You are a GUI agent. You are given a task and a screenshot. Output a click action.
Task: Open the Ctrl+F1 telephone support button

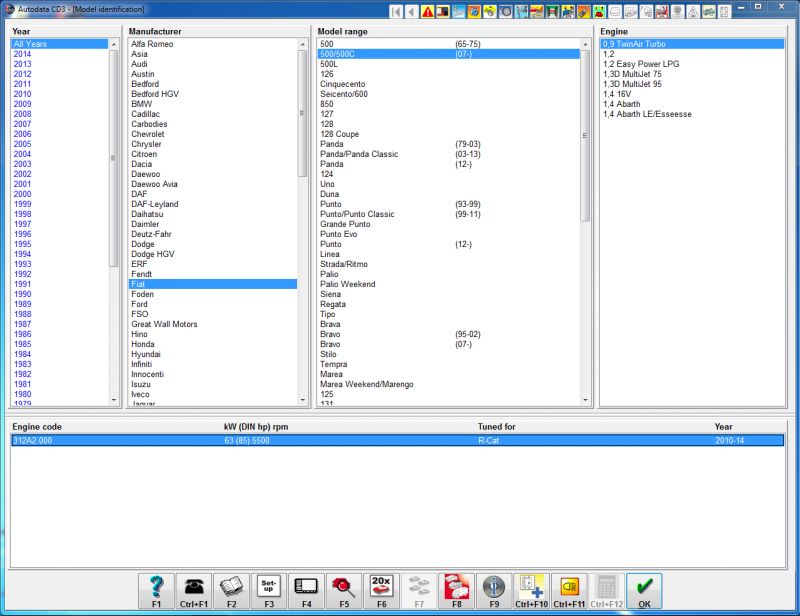(x=194, y=591)
